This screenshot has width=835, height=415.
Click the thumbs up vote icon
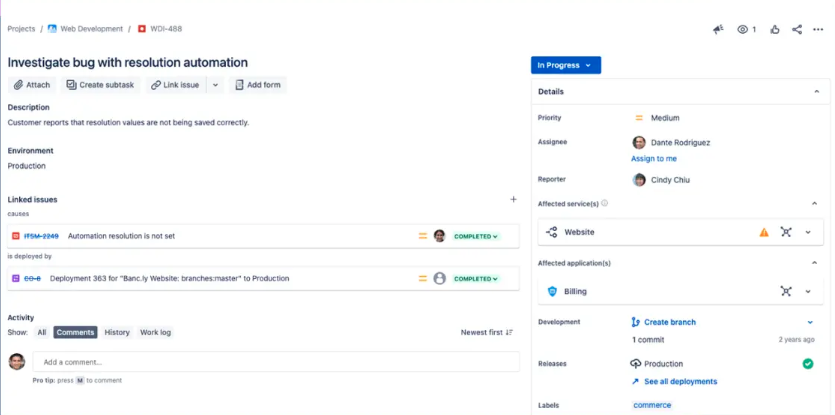click(x=775, y=29)
